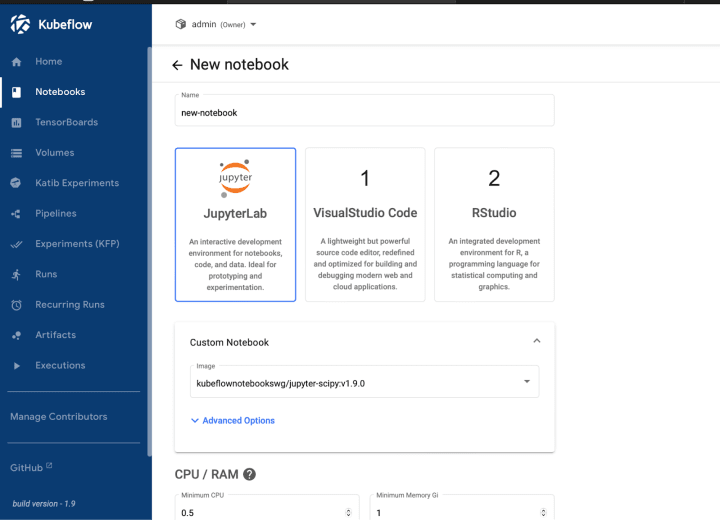This screenshot has width=720, height=520.
Task: Click the CPU / RAM help question icon
Action: point(249,474)
